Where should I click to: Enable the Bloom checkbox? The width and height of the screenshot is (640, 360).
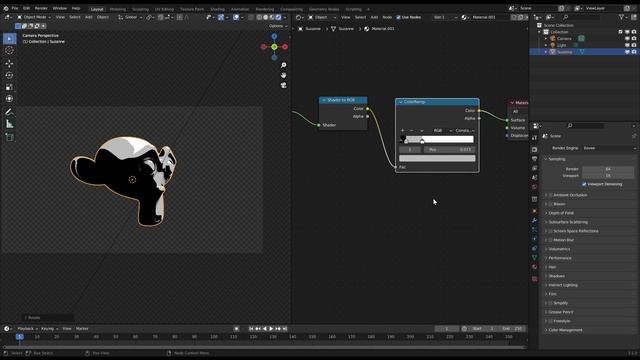550,204
